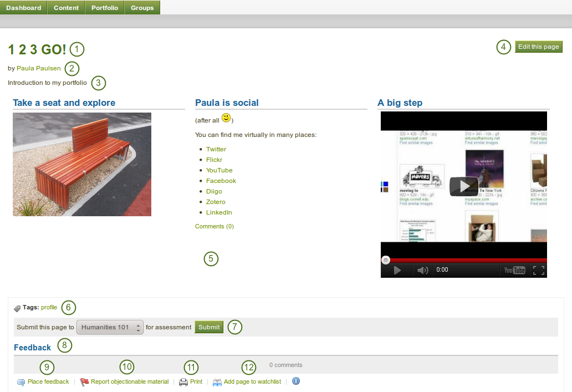Mute the video using speaker icon
This screenshot has height=392, width=572.
(423, 271)
